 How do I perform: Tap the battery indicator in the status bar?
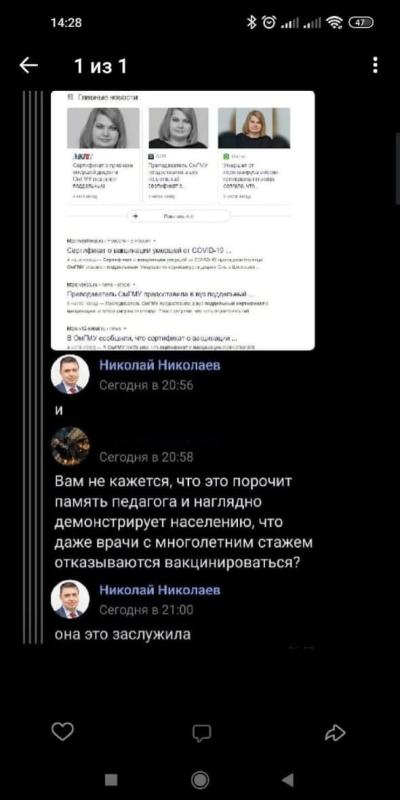(361, 22)
